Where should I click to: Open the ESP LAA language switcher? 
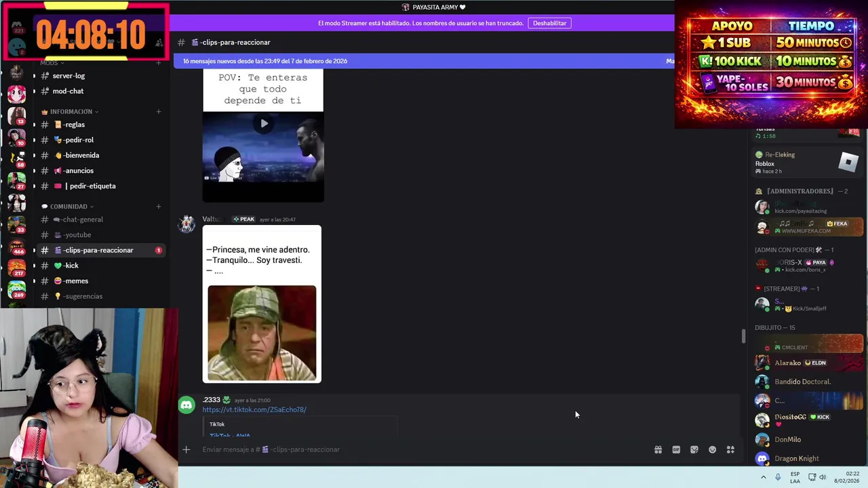[795, 477]
